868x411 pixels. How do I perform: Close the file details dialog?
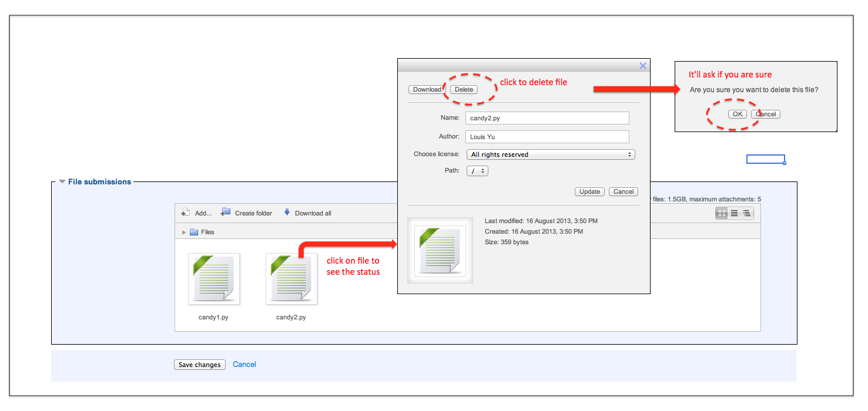pyautogui.click(x=643, y=66)
